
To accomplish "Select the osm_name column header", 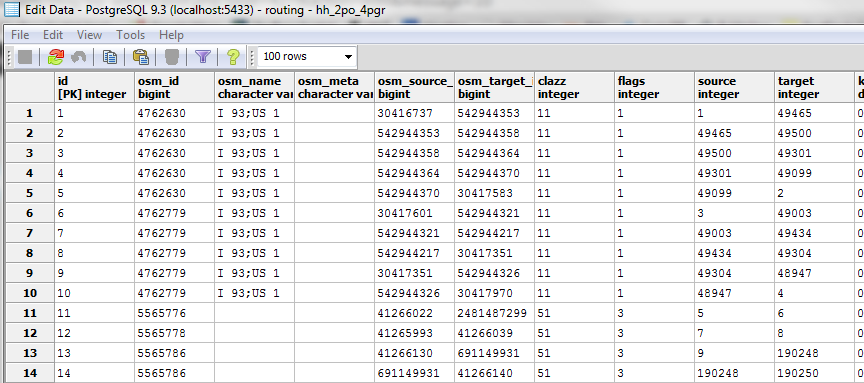I will click(255, 88).
